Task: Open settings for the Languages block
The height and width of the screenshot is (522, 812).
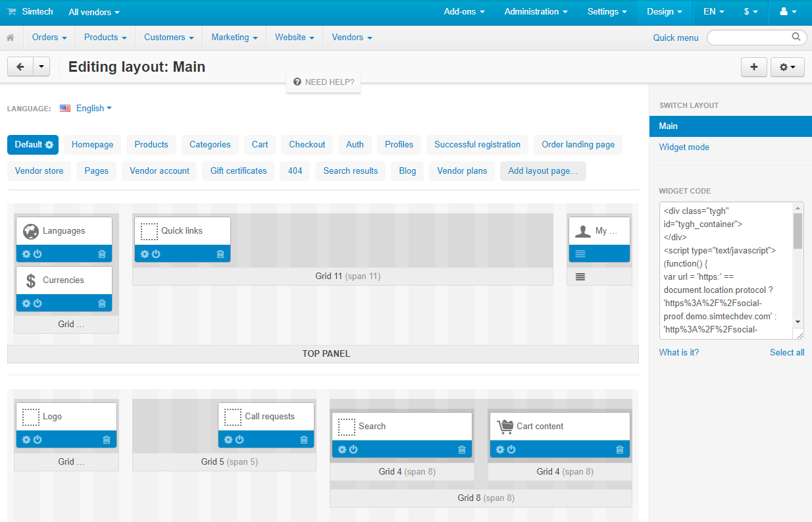Action: [x=25, y=253]
